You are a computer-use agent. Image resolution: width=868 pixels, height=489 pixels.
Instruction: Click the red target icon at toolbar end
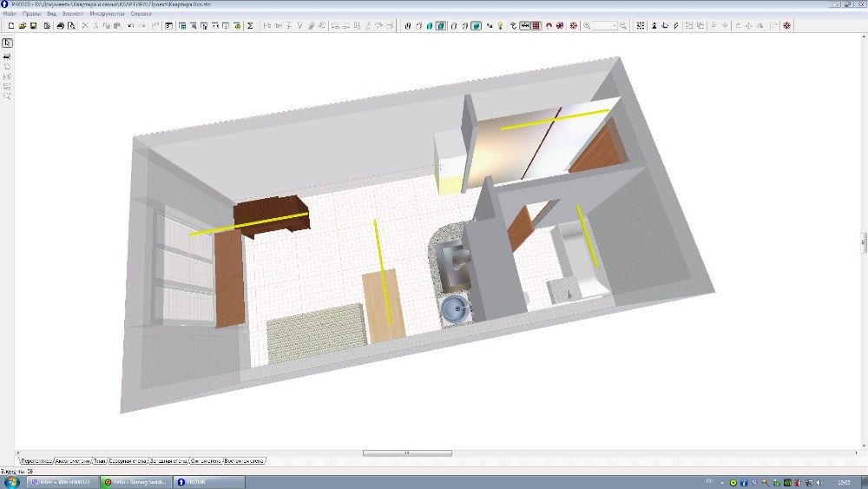pos(786,25)
